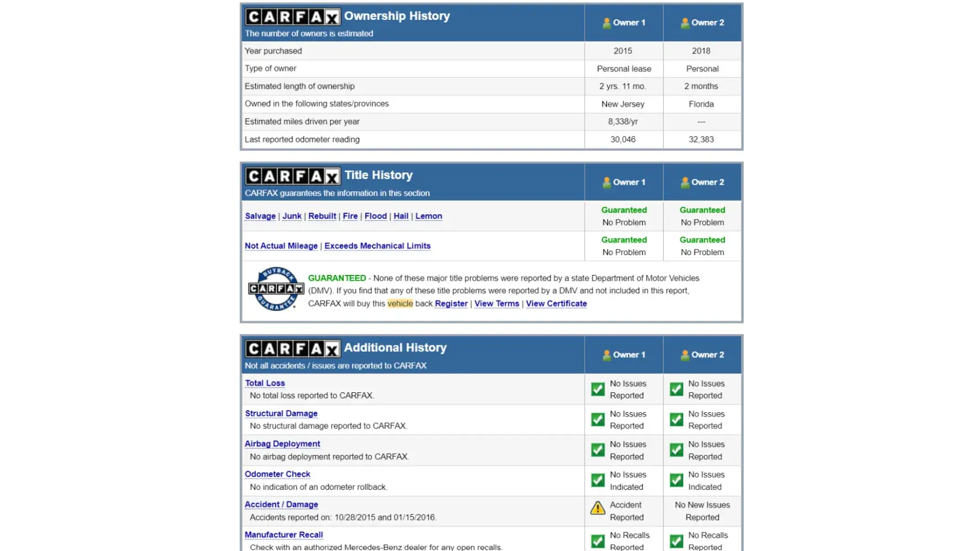
Task: Open the Lemon title link
Action: point(429,216)
